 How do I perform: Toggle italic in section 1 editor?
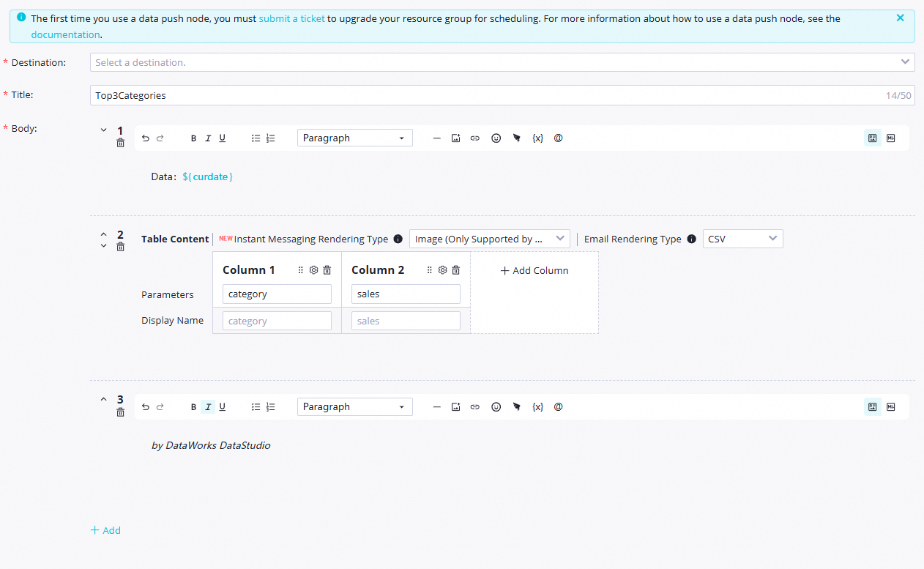pyautogui.click(x=208, y=138)
